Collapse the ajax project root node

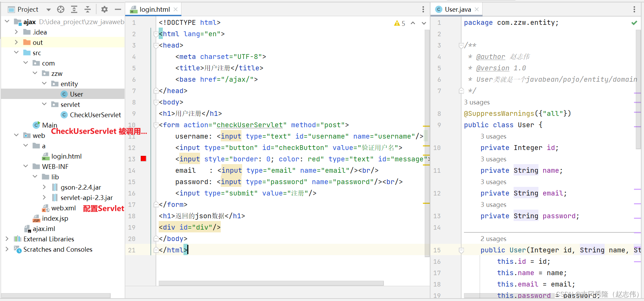pyautogui.click(x=7, y=21)
